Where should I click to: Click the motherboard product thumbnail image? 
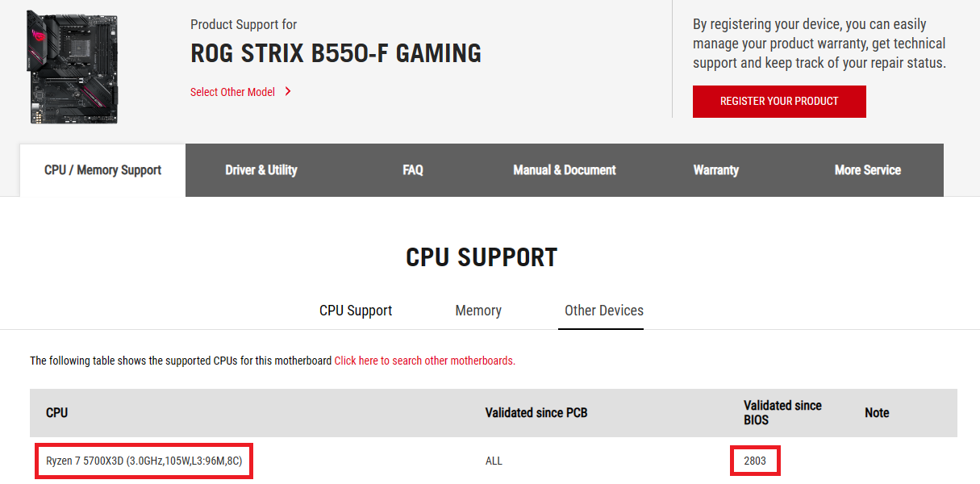click(73, 67)
